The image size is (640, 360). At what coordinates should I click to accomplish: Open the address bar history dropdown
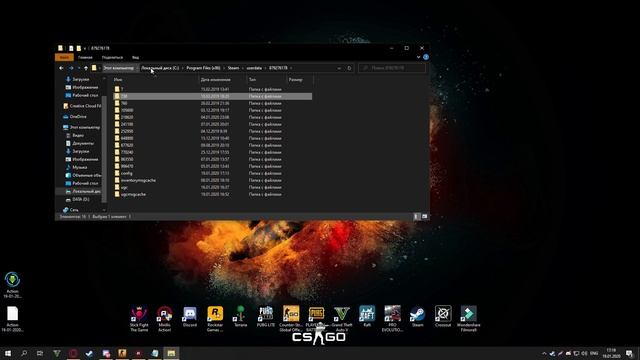pos(339,68)
